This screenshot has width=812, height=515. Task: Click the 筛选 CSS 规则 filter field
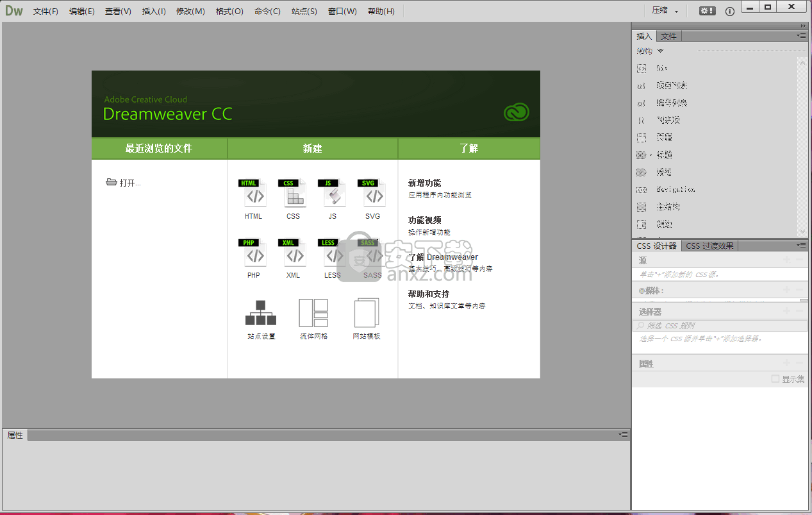click(x=720, y=326)
